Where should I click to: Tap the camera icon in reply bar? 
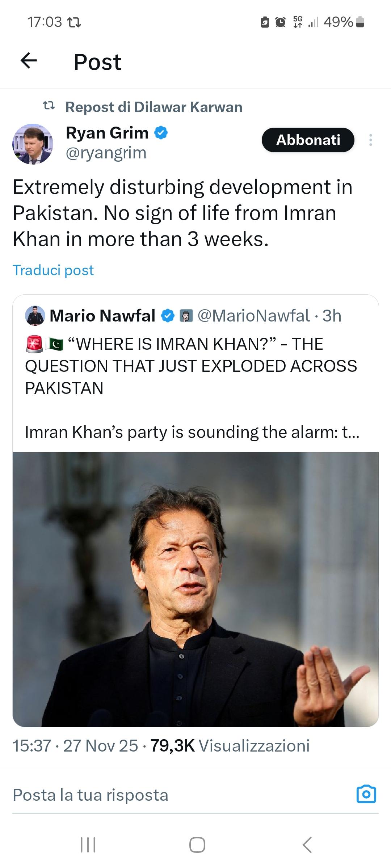click(x=366, y=794)
